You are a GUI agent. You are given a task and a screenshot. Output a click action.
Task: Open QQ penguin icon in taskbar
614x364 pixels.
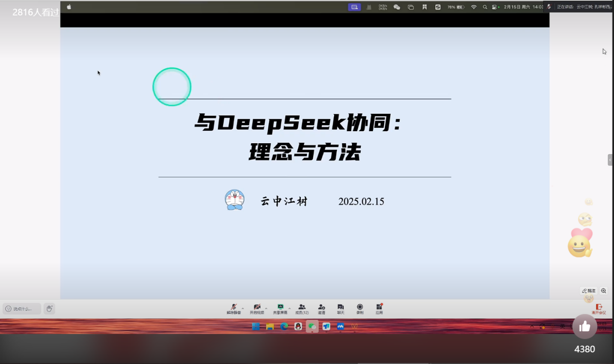tap(298, 326)
